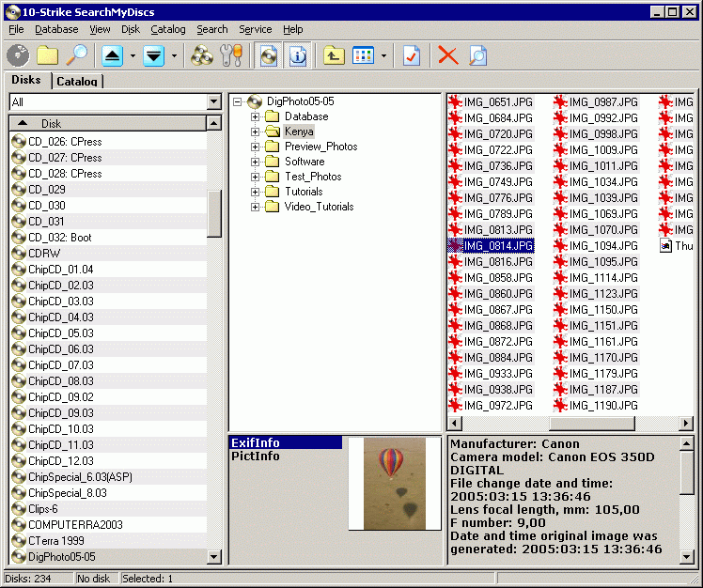703x588 pixels.
Task: Open view mode dropdown arrow
Action: click(383, 56)
